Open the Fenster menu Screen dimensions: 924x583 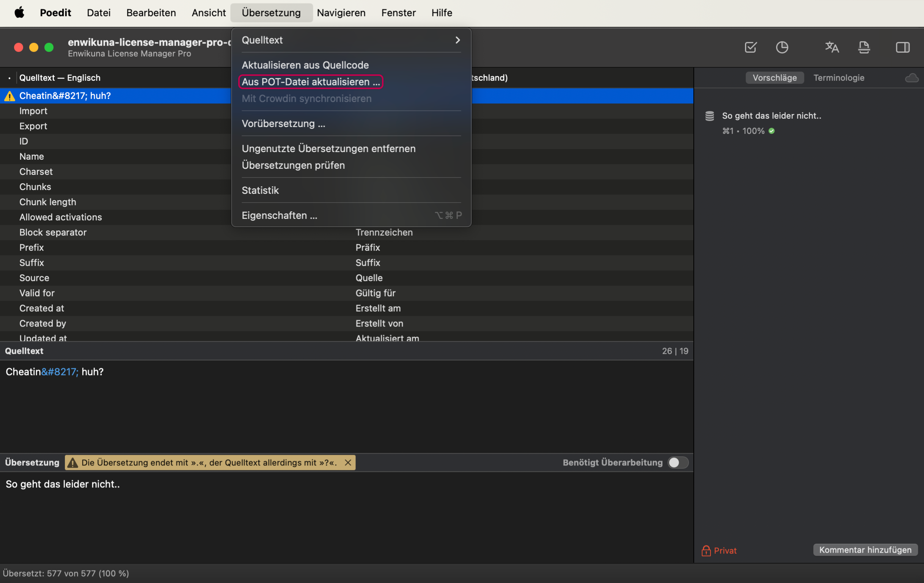tap(398, 13)
